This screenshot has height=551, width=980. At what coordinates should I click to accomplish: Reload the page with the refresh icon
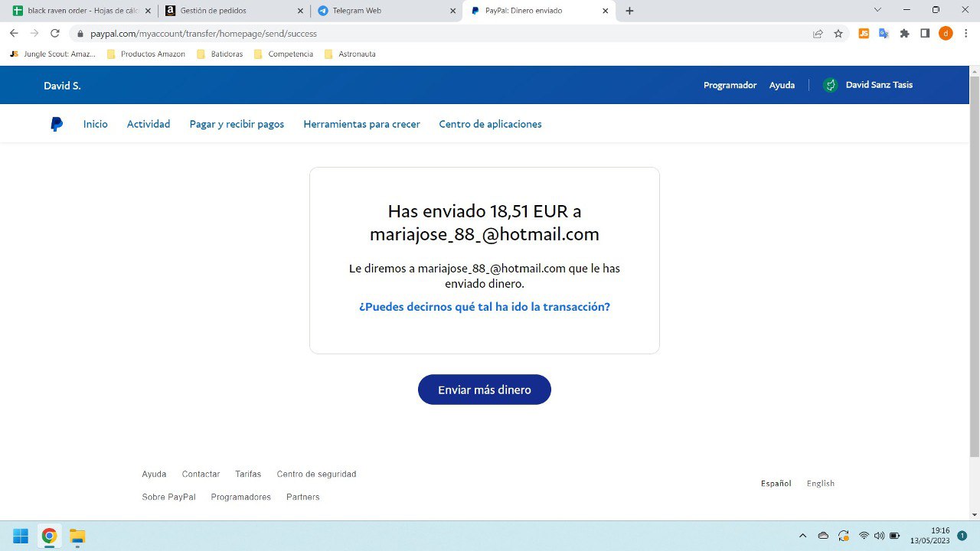55,34
